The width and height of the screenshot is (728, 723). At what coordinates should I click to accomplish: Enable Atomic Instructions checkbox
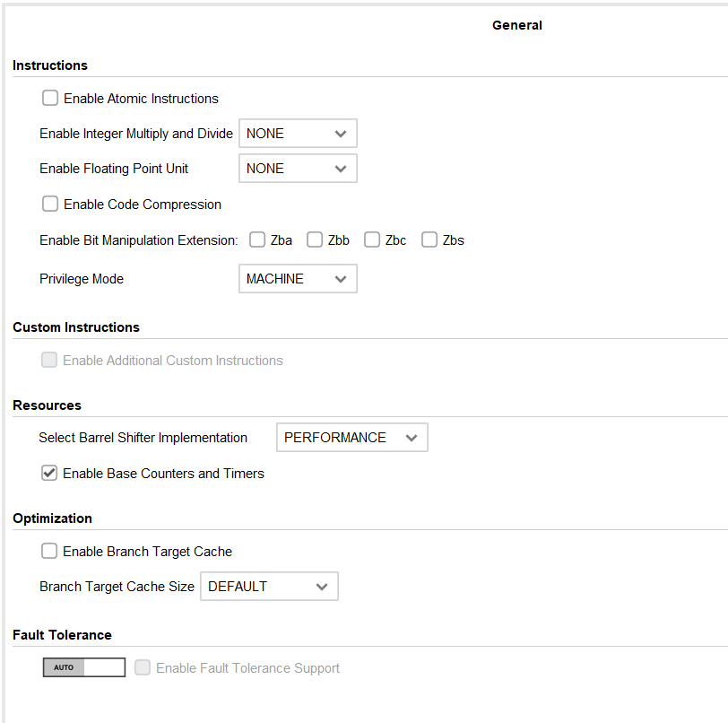pos(50,99)
